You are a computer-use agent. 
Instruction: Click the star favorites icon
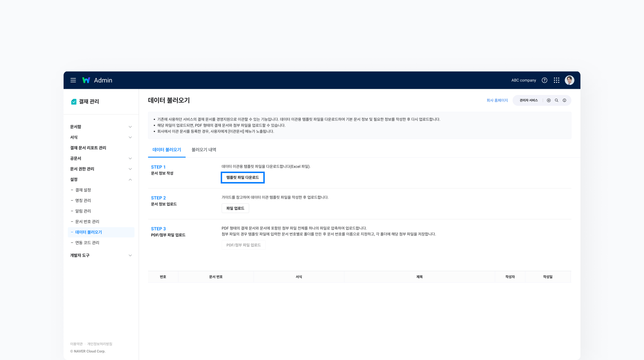tap(548, 100)
